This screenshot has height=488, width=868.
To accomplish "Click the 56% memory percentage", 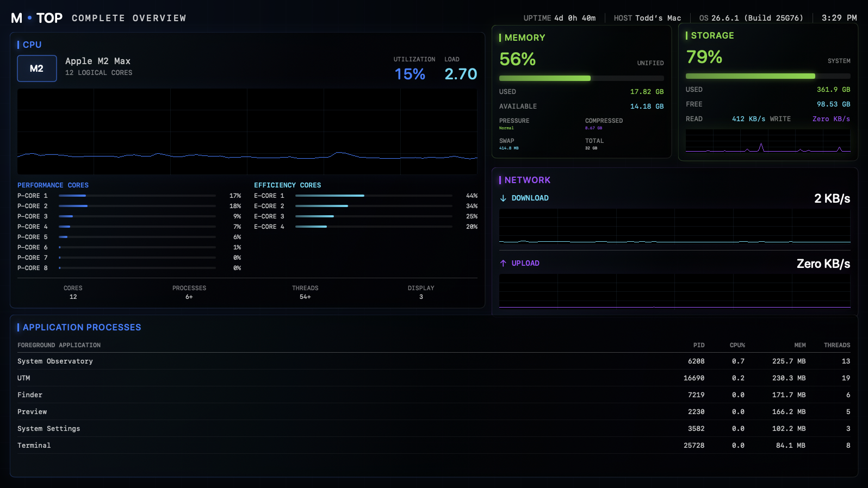I will [518, 59].
